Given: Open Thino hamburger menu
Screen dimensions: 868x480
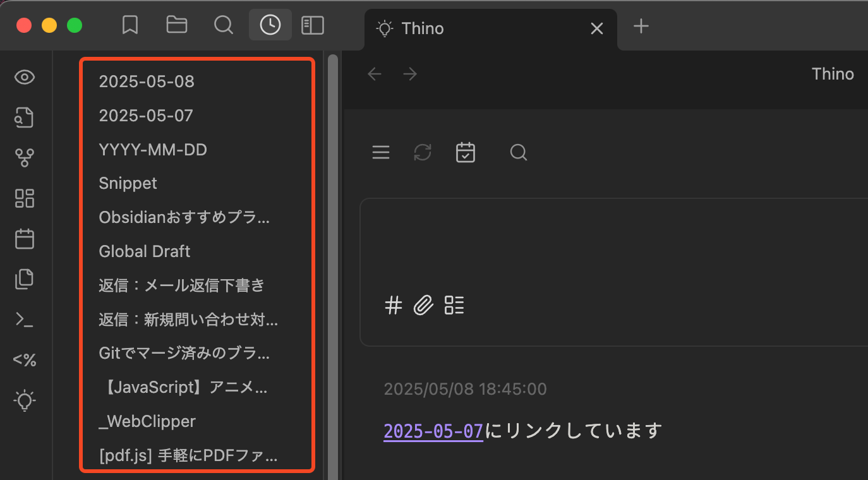Looking at the screenshot, I should [x=381, y=152].
